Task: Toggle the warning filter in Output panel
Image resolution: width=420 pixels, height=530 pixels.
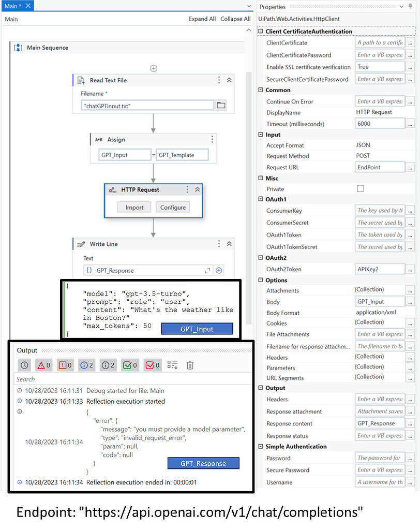Action: (x=63, y=365)
